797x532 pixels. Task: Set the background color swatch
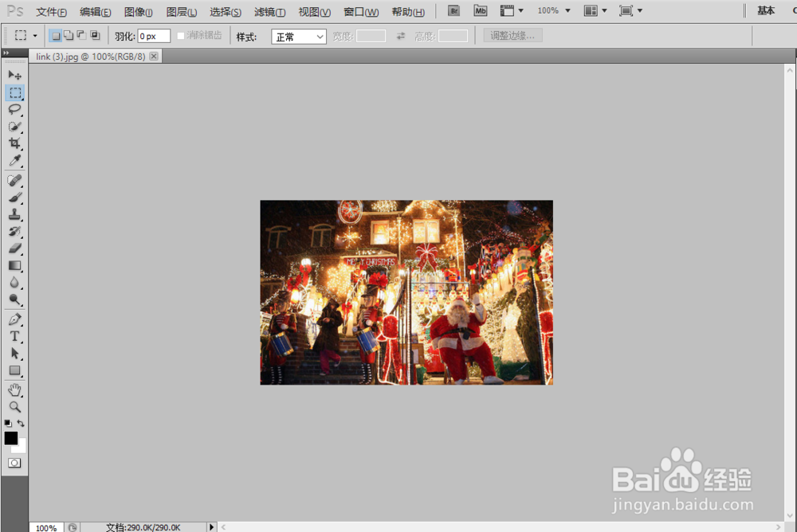click(x=22, y=448)
